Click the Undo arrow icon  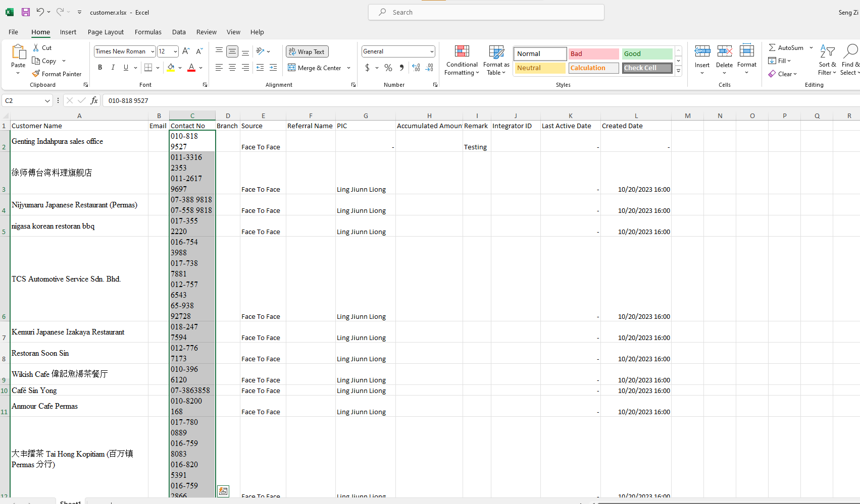[40, 12]
